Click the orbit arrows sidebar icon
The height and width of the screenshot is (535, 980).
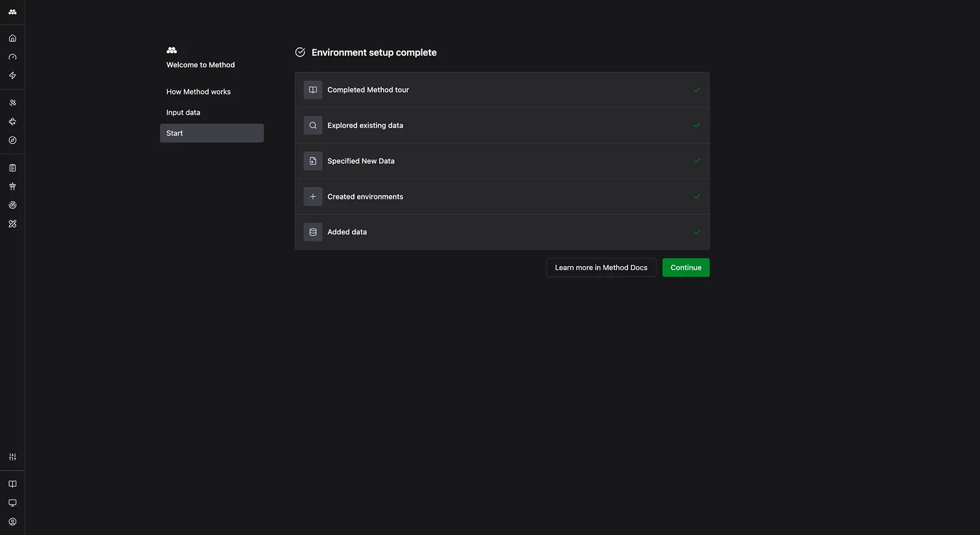(x=12, y=122)
